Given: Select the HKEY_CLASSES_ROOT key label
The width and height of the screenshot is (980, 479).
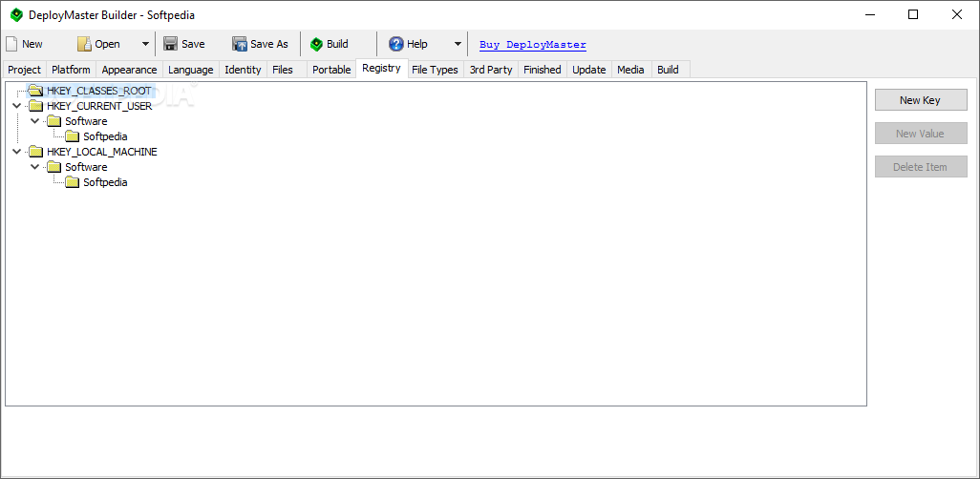Looking at the screenshot, I should tap(99, 91).
